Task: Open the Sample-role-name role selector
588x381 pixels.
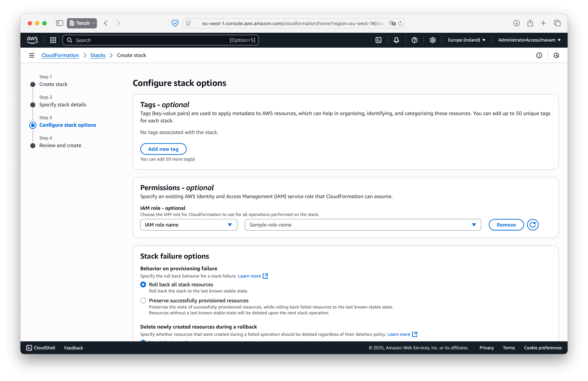Action: 363,225
